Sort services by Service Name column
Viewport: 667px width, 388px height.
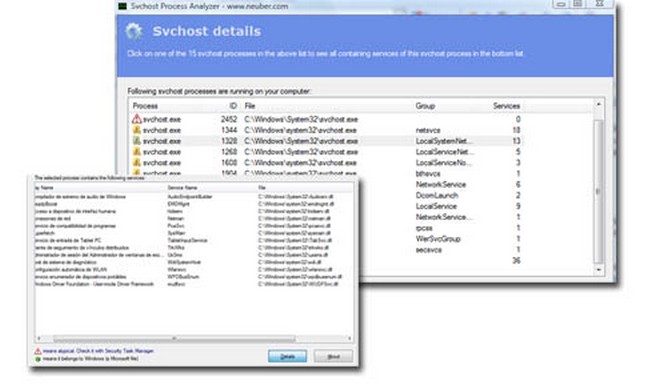click(182, 188)
